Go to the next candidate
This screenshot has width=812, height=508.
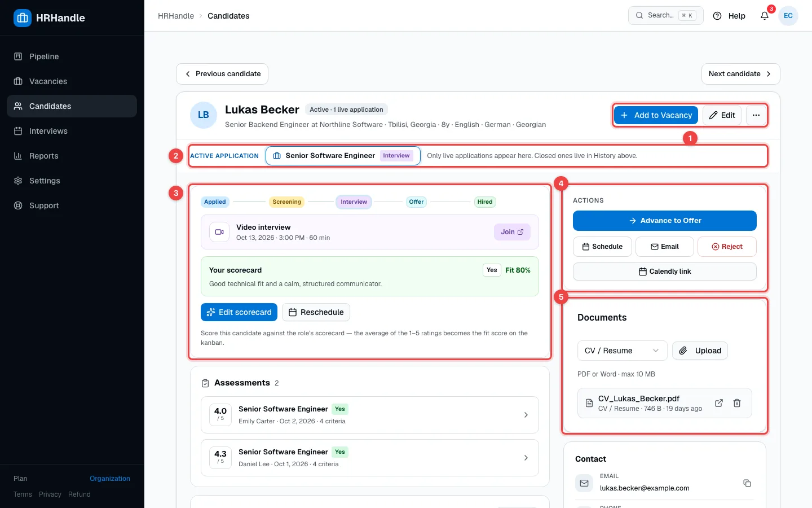[x=741, y=74]
